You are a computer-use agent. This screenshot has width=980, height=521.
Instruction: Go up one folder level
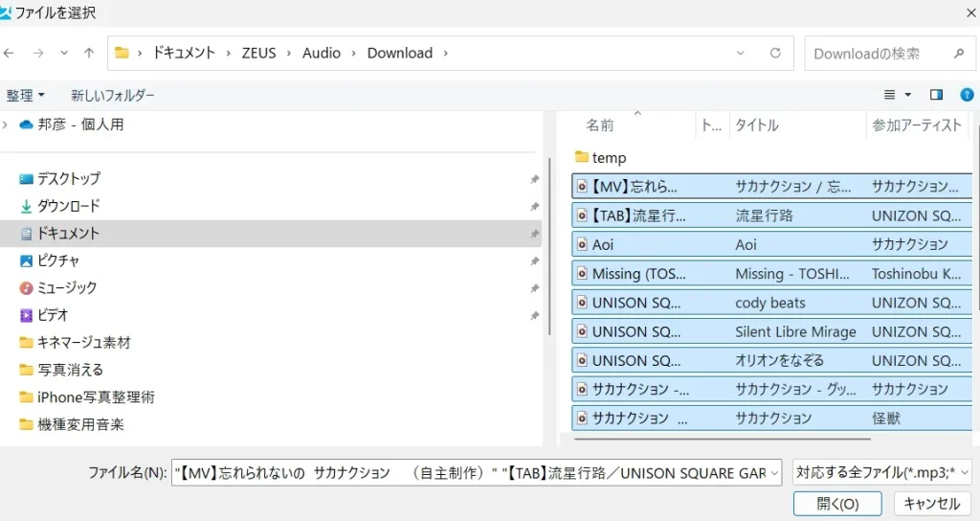[x=89, y=54]
